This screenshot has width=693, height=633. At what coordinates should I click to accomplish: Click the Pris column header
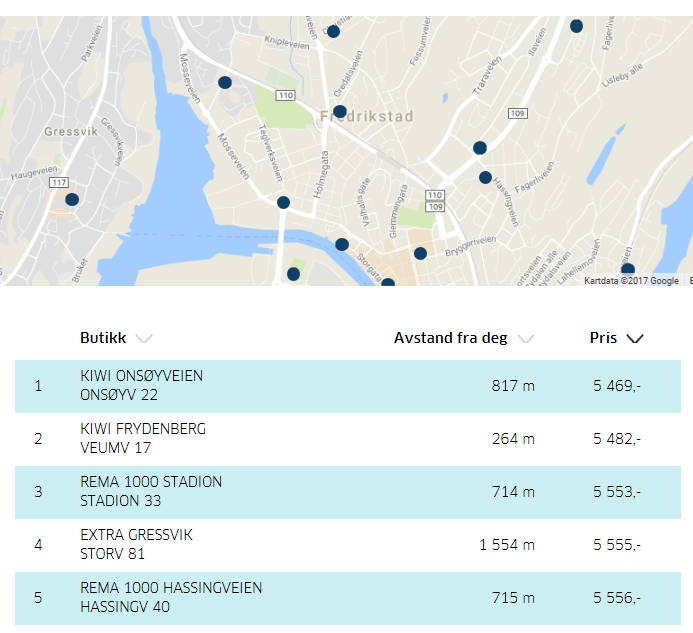[603, 338]
